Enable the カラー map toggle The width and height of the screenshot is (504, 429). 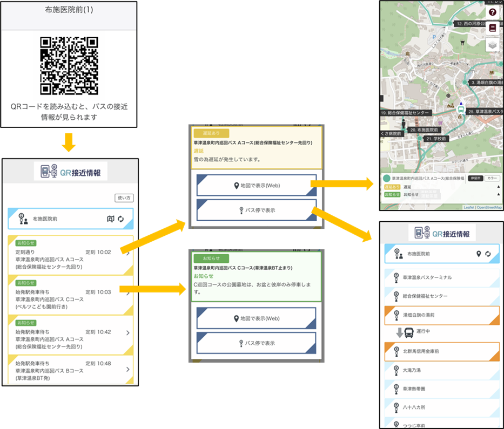pos(492,178)
